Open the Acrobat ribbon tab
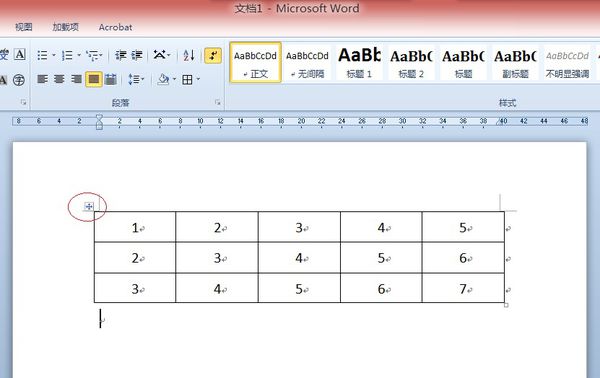 point(115,27)
